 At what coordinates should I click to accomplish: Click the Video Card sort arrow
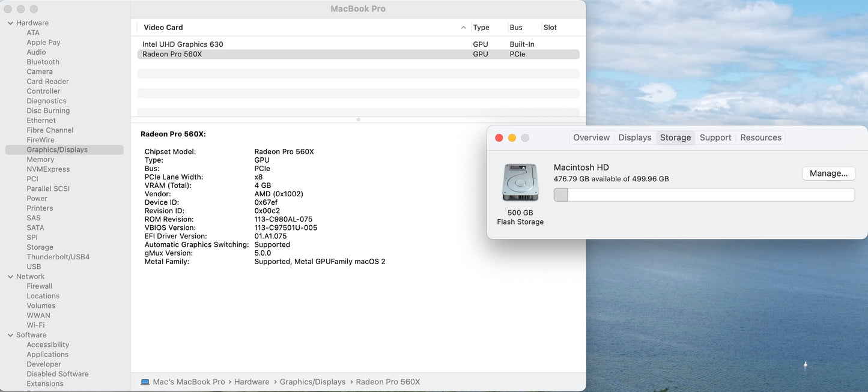463,28
